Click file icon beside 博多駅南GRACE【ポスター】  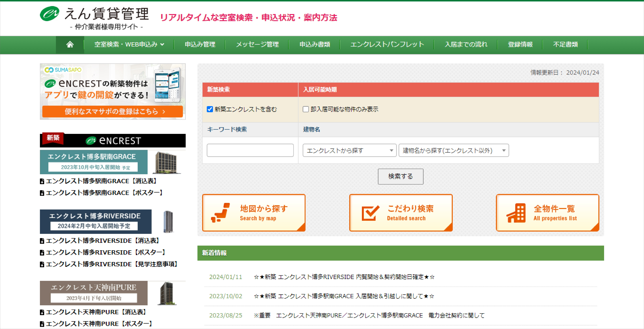tap(42, 193)
